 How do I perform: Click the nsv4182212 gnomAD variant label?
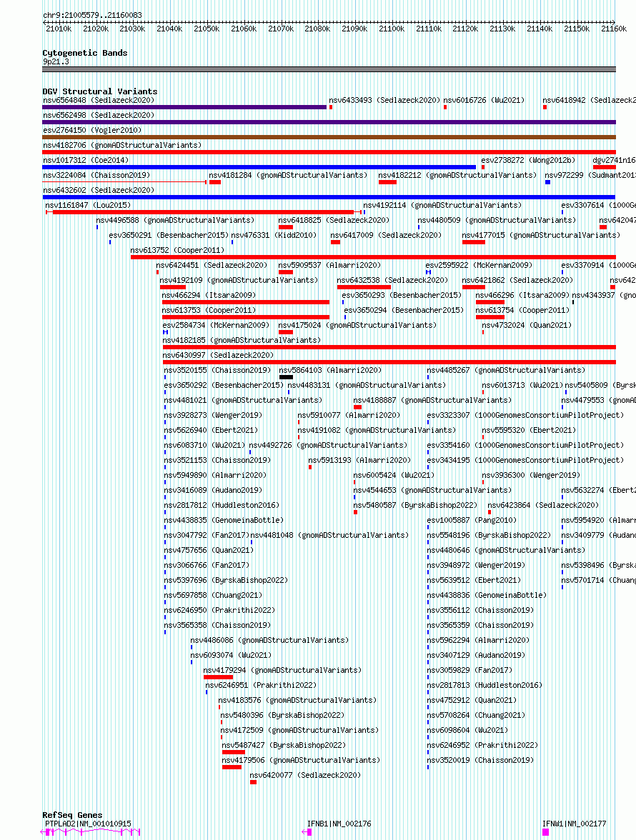coord(457,175)
